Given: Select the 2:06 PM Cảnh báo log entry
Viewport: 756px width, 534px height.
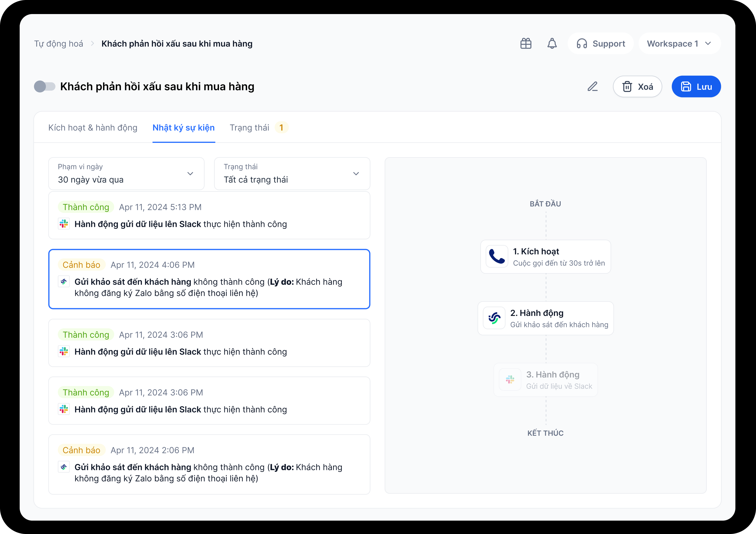Looking at the screenshot, I should (x=209, y=464).
